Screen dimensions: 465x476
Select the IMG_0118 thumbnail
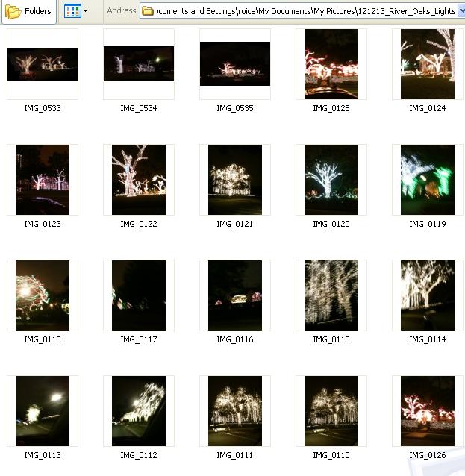(43, 295)
